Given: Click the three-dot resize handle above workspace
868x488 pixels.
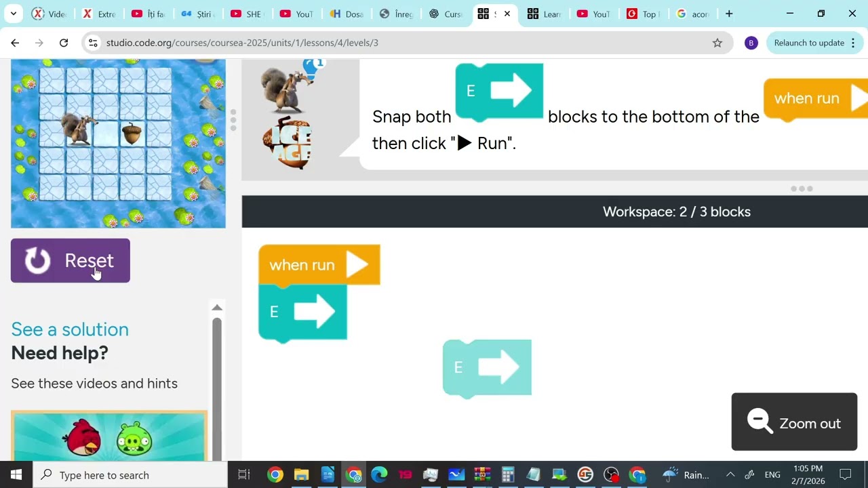Looking at the screenshot, I should (802, 188).
